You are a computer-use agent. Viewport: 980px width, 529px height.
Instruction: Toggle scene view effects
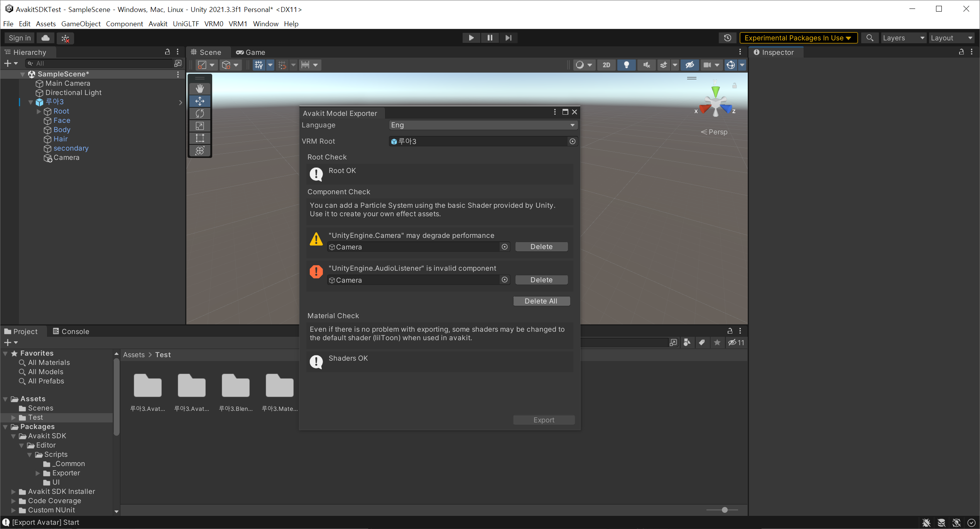click(x=664, y=65)
